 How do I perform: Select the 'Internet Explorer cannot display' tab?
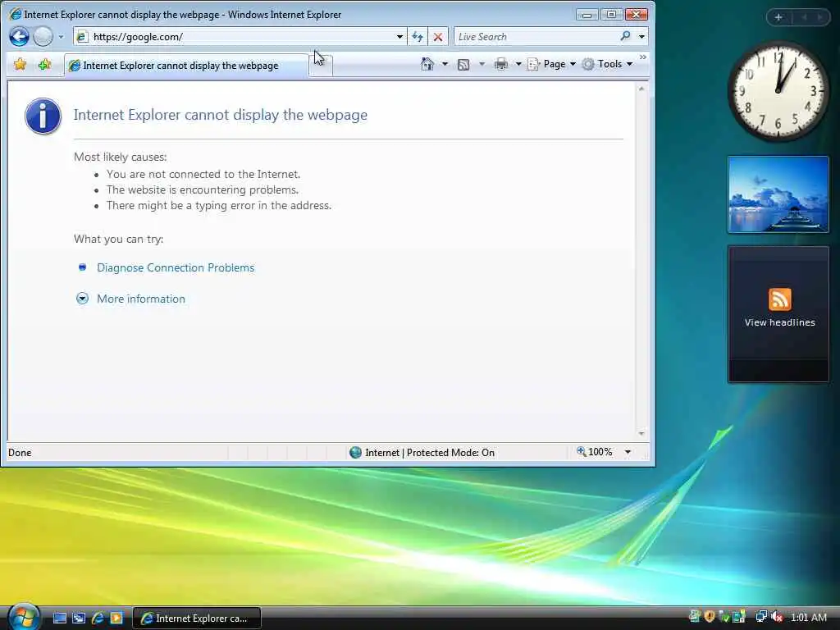click(186, 66)
